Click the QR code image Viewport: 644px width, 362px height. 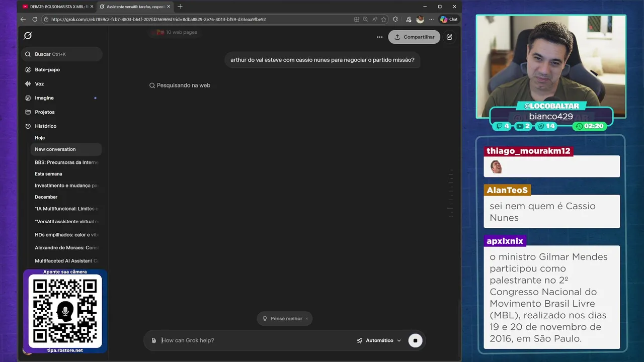click(65, 311)
